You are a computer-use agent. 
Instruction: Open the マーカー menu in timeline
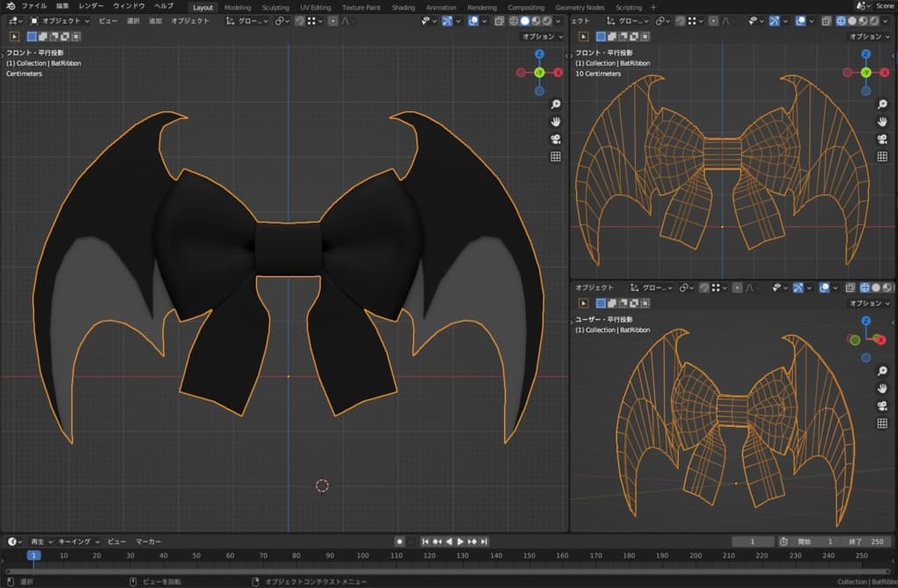pyautogui.click(x=148, y=542)
